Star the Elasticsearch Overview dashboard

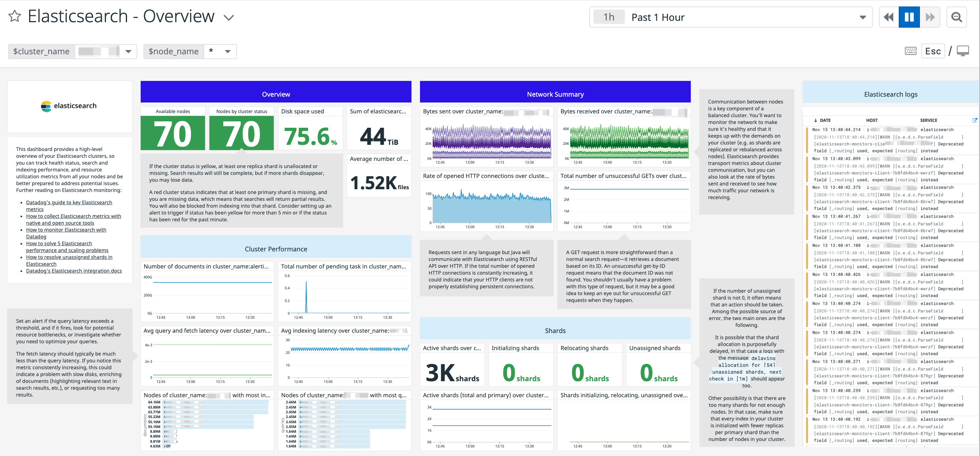tap(14, 16)
